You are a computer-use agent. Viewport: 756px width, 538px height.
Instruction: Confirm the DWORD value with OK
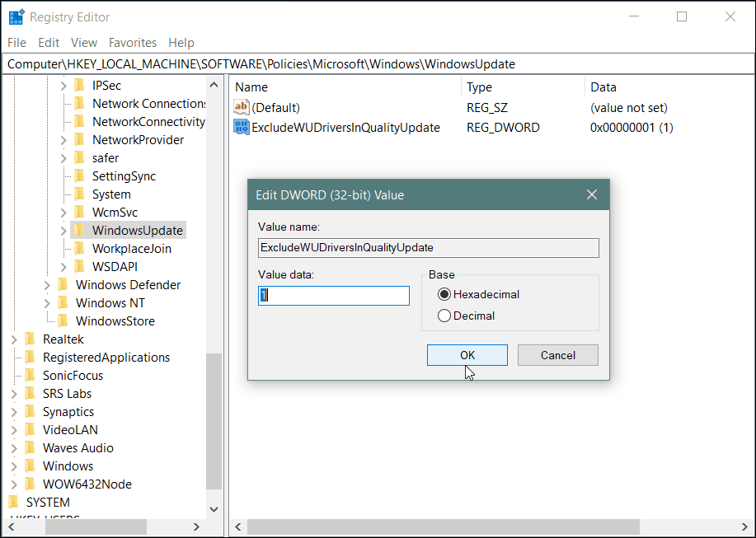[x=467, y=355]
